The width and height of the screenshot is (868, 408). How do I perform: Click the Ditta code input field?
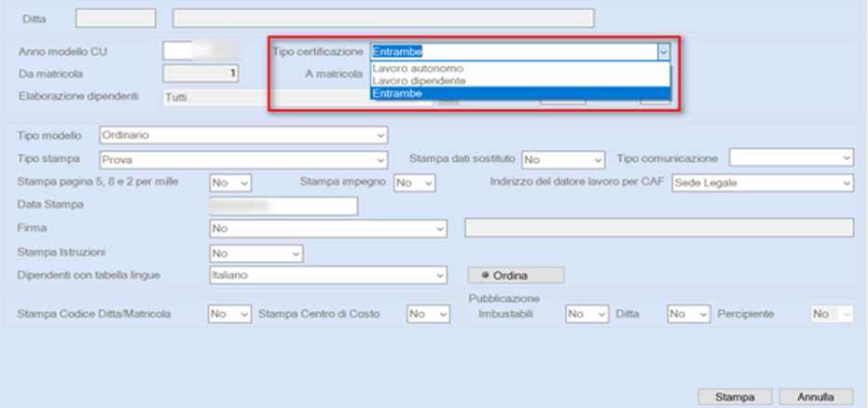click(116, 19)
